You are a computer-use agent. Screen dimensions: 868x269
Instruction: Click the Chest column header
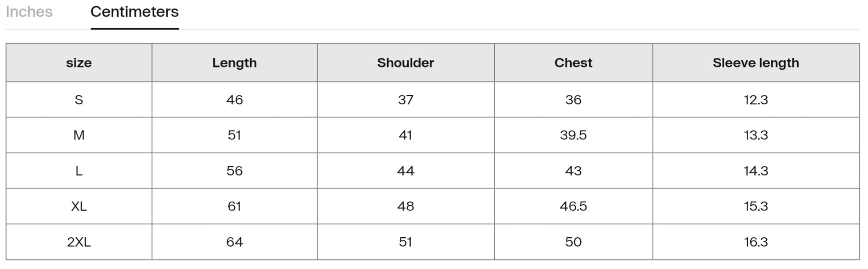point(573,63)
